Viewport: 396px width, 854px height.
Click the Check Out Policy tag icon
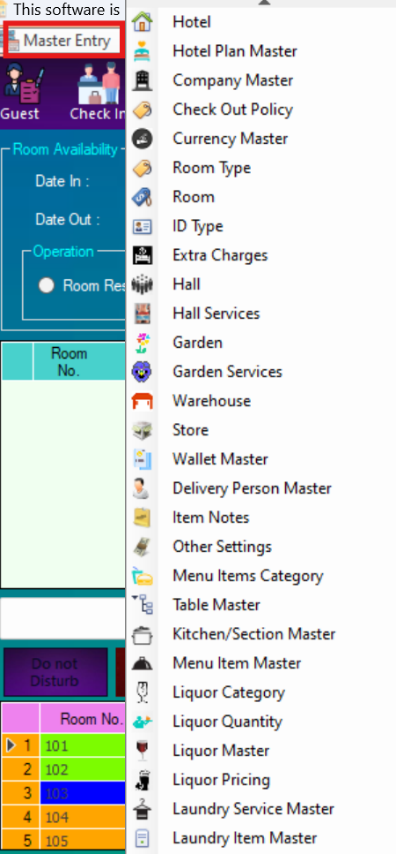pyautogui.click(x=142, y=109)
